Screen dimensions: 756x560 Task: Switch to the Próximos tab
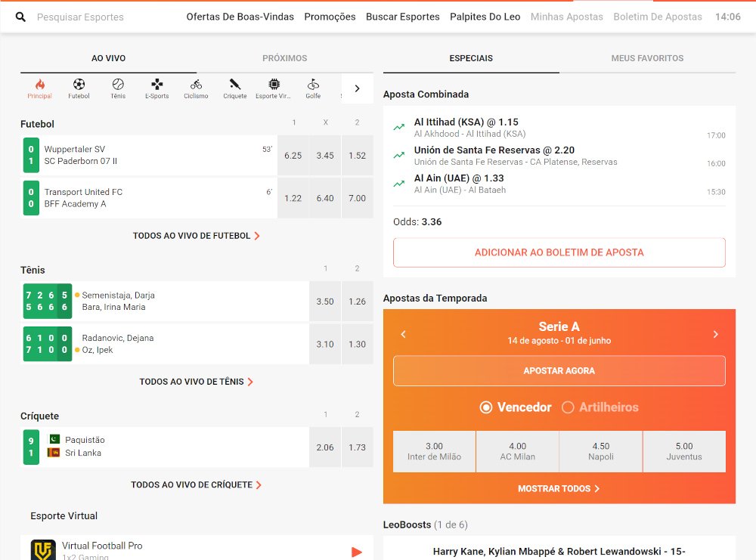click(284, 58)
